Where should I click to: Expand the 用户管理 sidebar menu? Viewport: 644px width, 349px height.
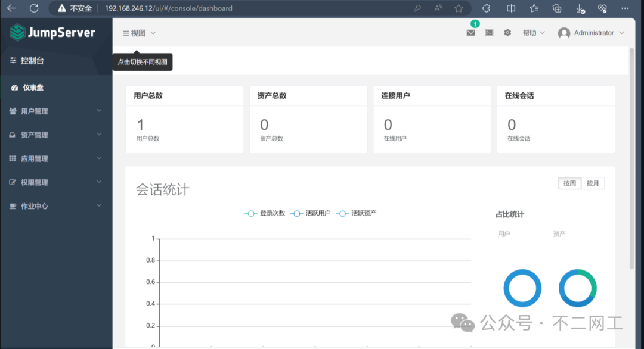click(x=56, y=111)
